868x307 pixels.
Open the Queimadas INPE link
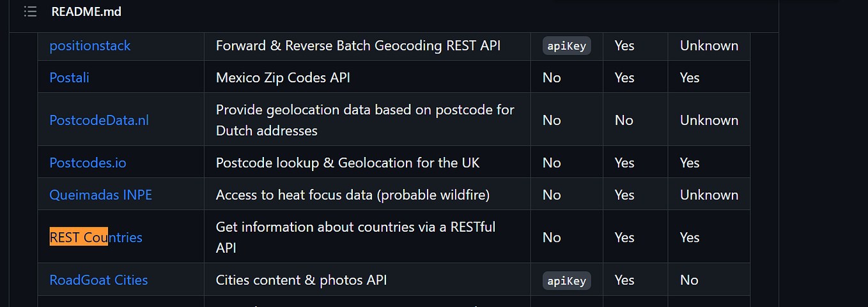[x=101, y=195]
